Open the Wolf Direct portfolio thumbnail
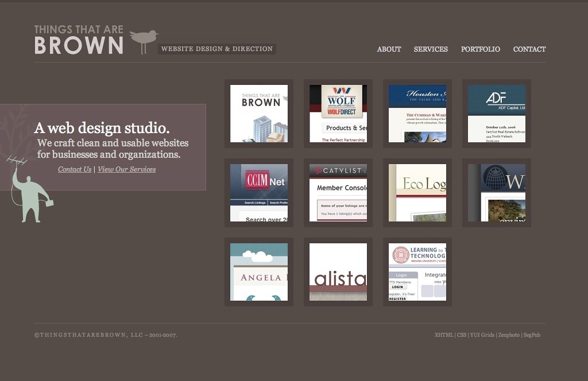588x381 pixels. pos(338,114)
